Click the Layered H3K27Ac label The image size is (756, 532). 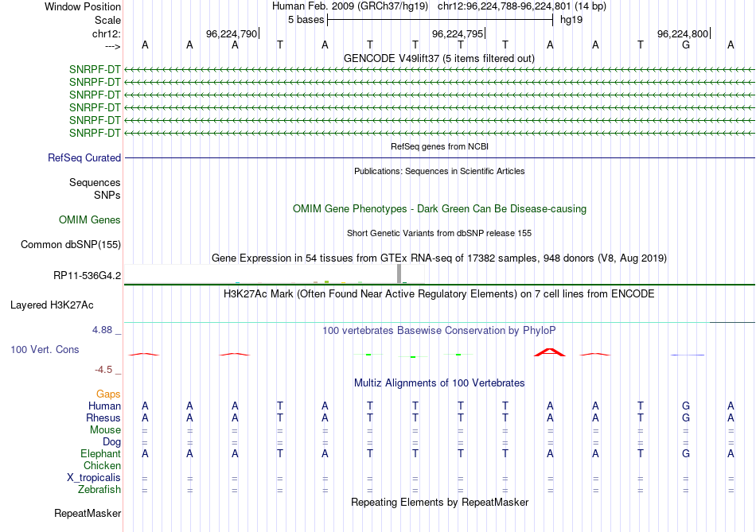point(52,305)
